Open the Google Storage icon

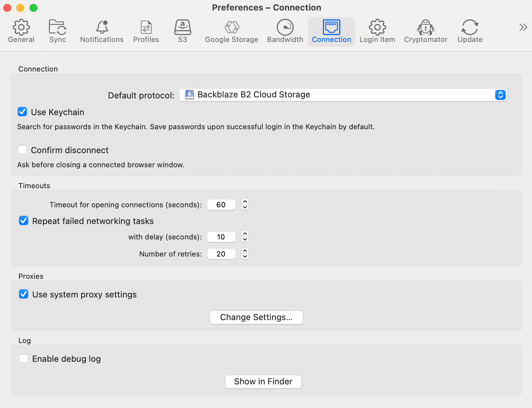point(232,27)
